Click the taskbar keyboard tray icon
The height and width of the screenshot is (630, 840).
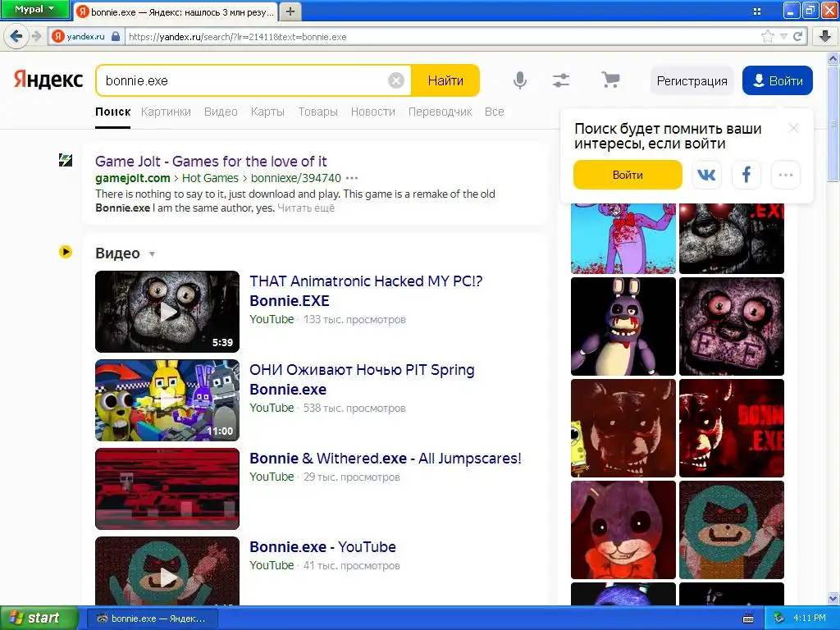tap(748, 619)
